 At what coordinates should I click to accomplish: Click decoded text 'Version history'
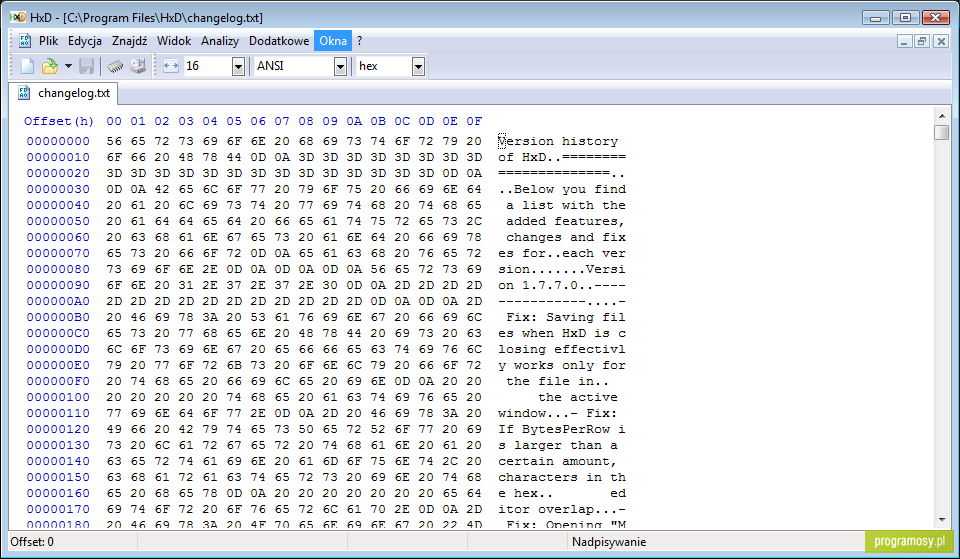tap(558, 141)
